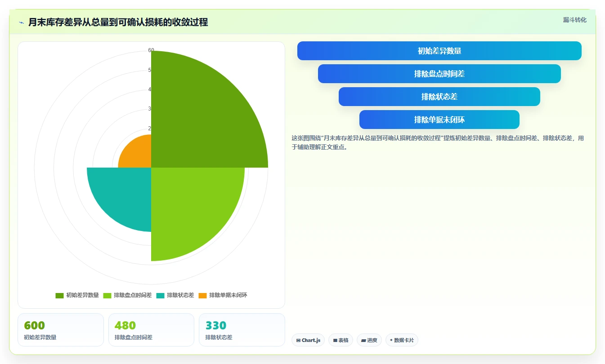Click the 480 排除盘点时间差 data card

coord(151,330)
